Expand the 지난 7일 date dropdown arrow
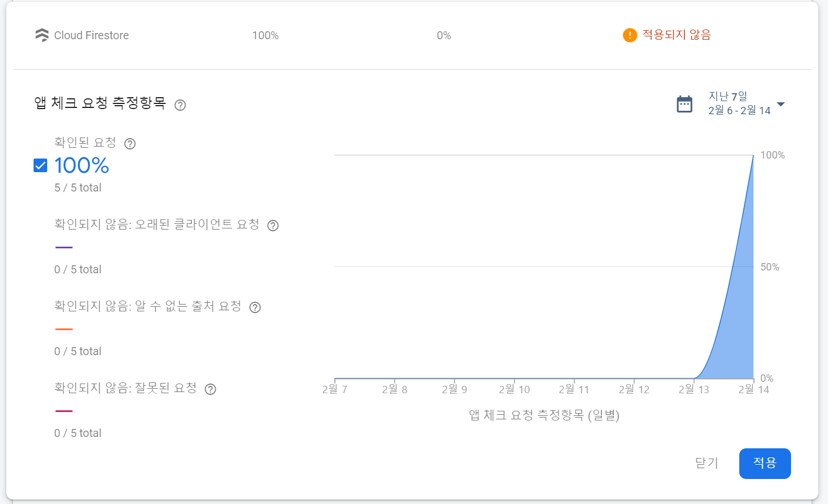This screenshot has height=504, width=828. pyautogui.click(x=781, y=104)
